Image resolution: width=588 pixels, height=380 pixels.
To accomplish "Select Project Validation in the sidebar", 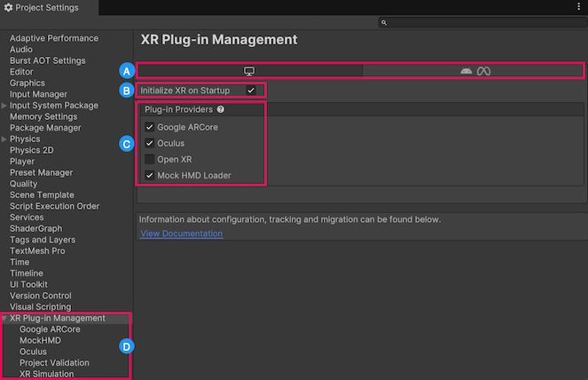I will pos(54,363).
